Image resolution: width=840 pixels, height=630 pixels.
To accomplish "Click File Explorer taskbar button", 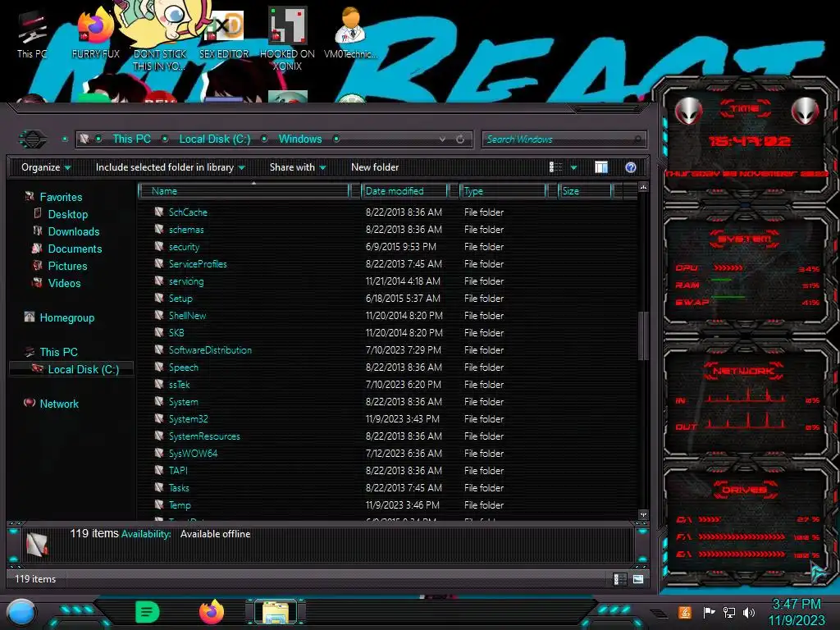I will [276, 612].
